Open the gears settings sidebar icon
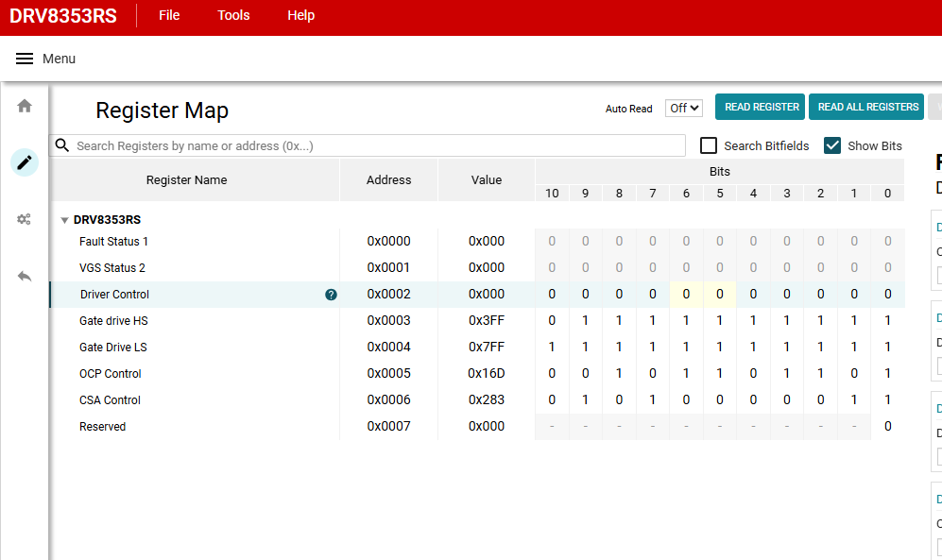The image size is (942, 560). [x=24, y=219]
